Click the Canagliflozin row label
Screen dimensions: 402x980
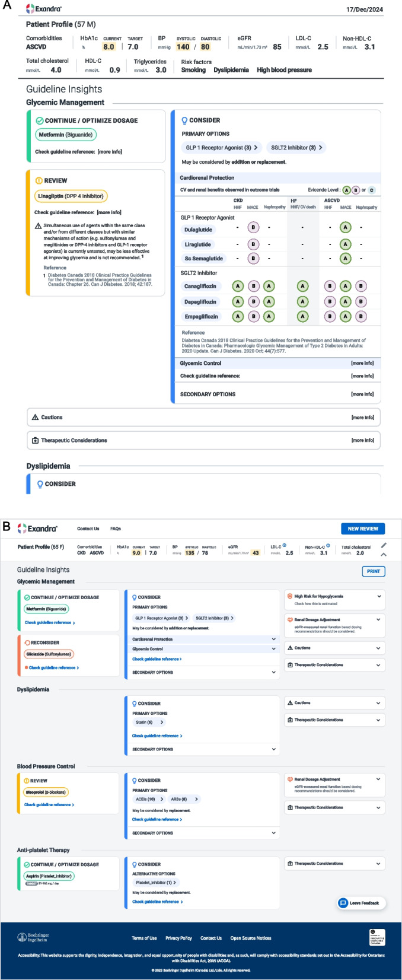200,286
